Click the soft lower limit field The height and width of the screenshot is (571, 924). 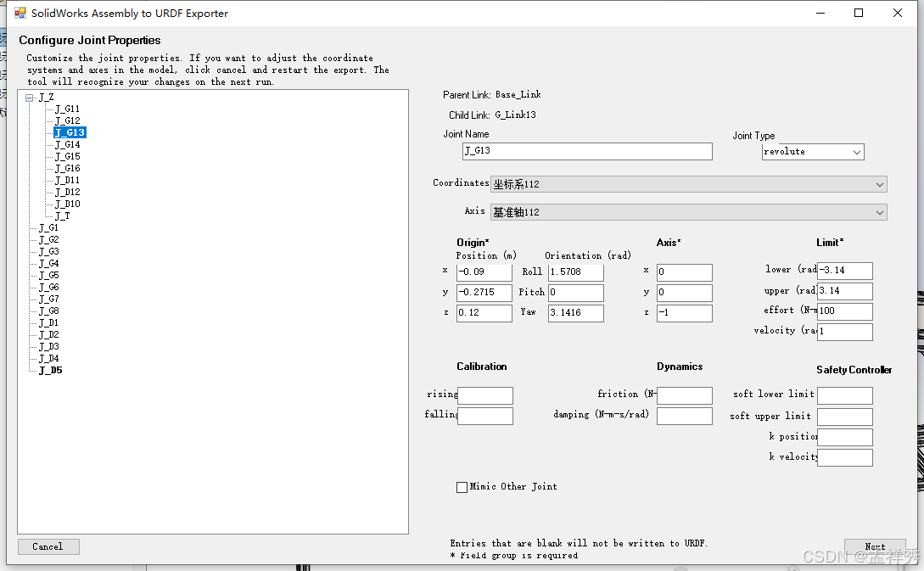tap(844, 395)
